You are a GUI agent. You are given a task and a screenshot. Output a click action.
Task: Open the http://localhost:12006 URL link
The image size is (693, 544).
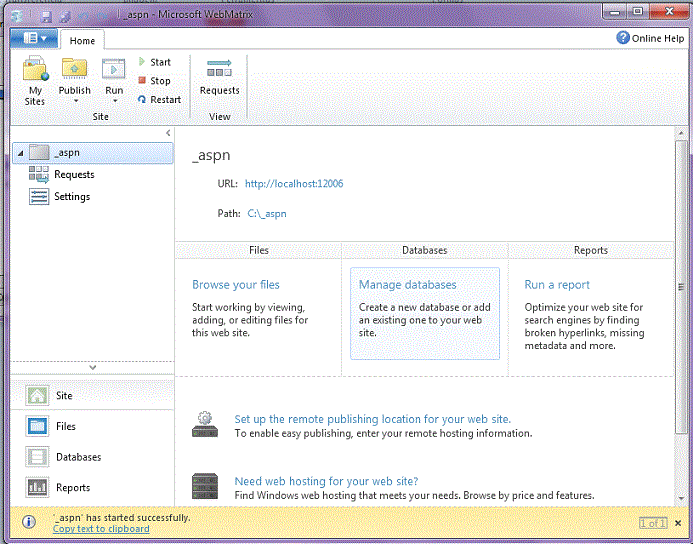(x=294, y=184)
